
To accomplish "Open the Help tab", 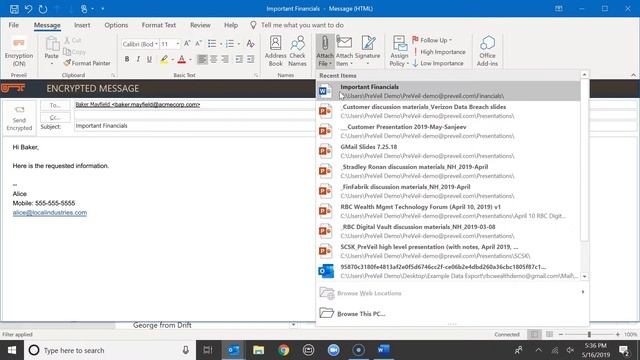I will 231,25.
